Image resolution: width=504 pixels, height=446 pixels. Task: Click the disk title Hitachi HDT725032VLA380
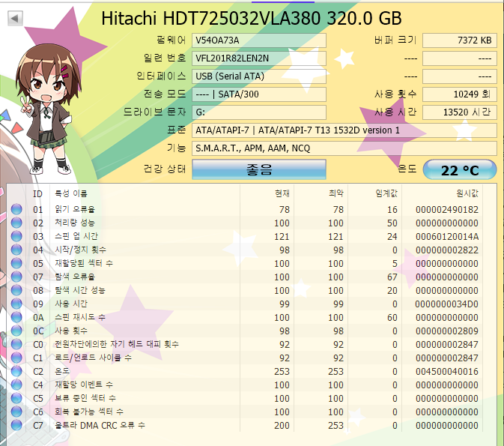(x=252, y=18)
